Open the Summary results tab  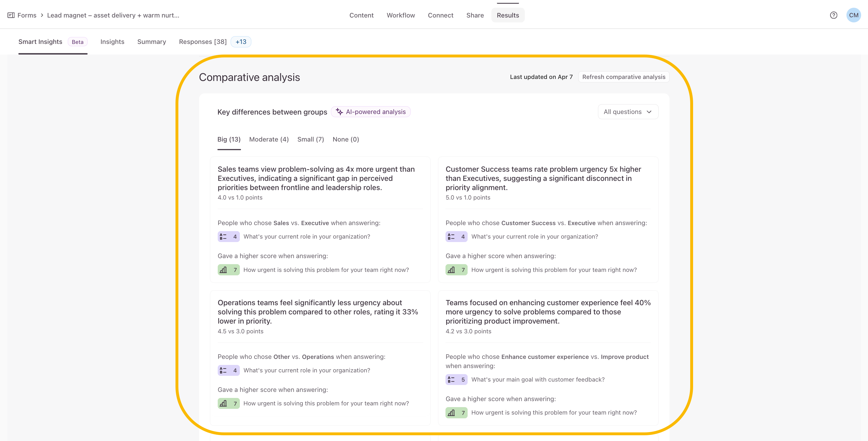[151, 42]
